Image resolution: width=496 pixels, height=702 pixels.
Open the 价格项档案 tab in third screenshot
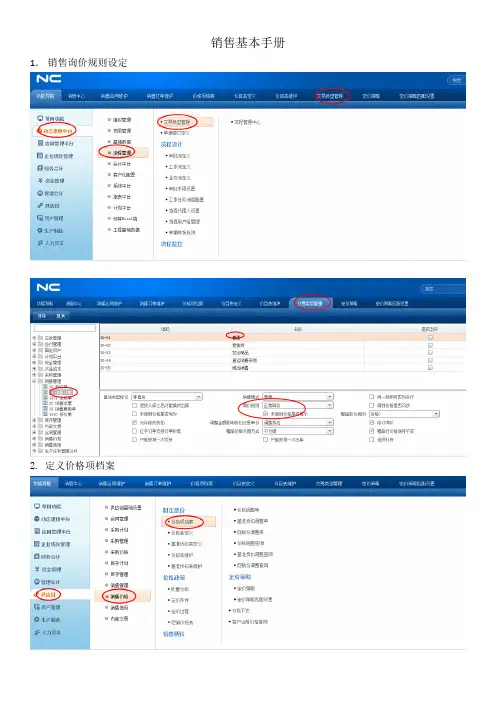201,484
